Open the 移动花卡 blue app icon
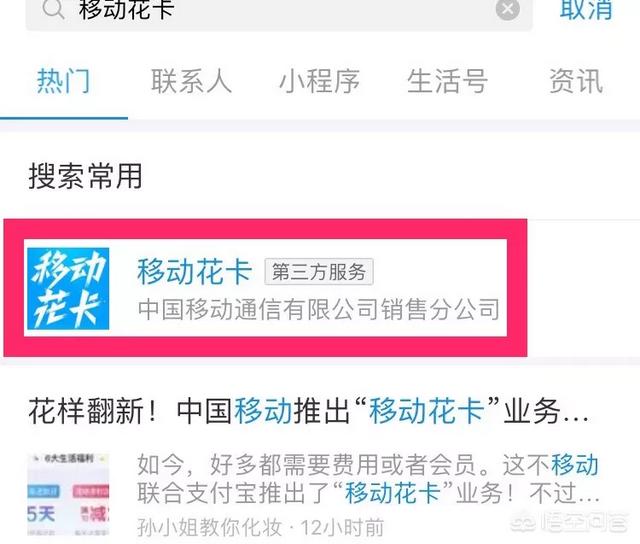Screen dimensions: 640x544 point(68,288)
